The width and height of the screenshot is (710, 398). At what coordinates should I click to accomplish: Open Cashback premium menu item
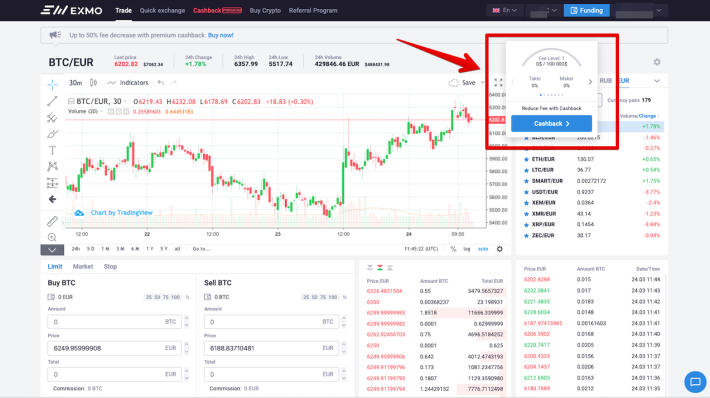(217, 10)
